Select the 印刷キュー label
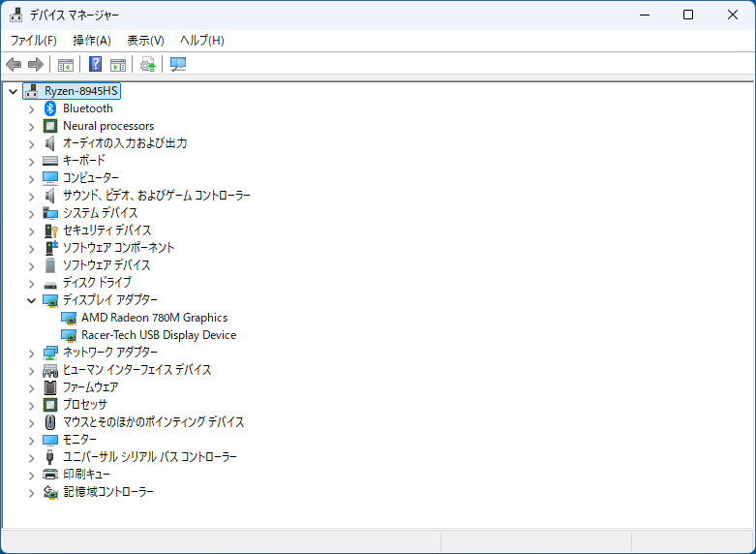The image size is (756, 554). pos(87,475)
